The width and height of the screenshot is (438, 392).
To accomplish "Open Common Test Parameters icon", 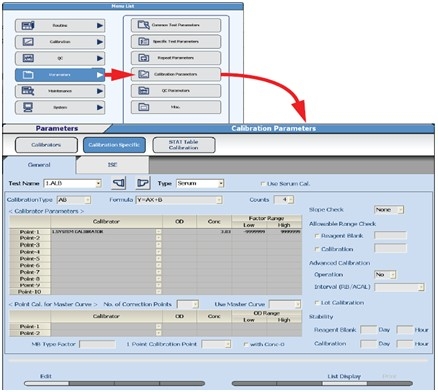I will coord(143,25).
